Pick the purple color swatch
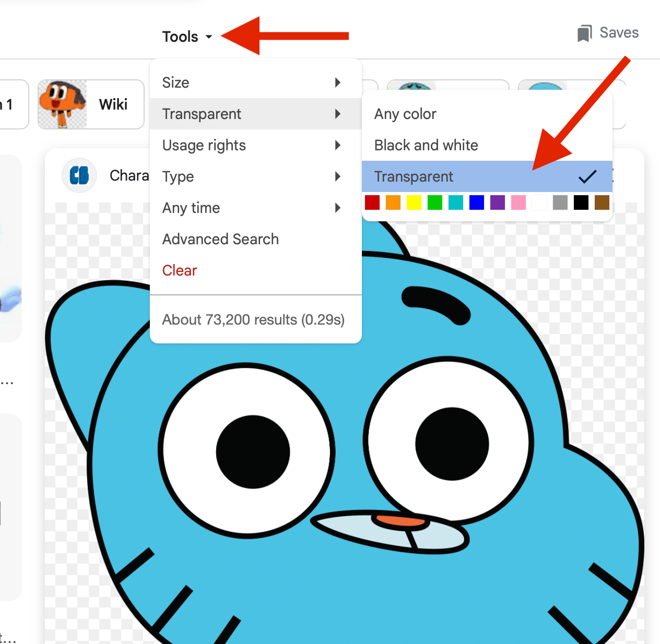 click(498, 202)
